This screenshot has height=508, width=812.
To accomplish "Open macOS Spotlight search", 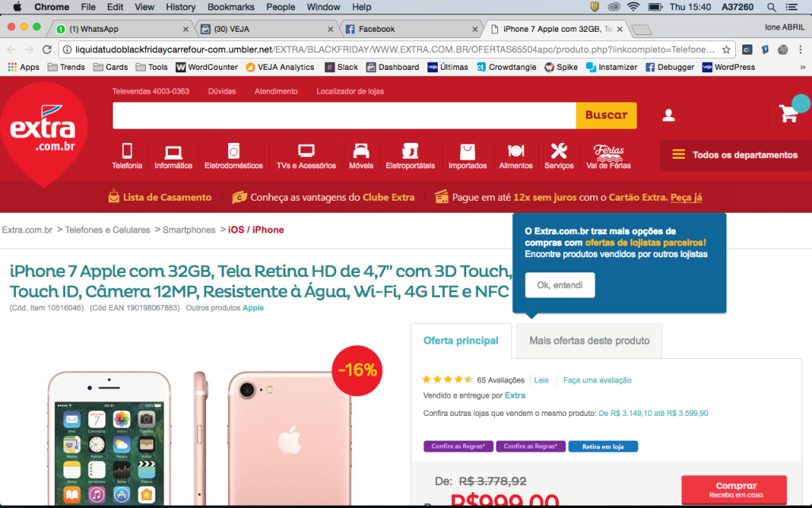I will 771,7.
